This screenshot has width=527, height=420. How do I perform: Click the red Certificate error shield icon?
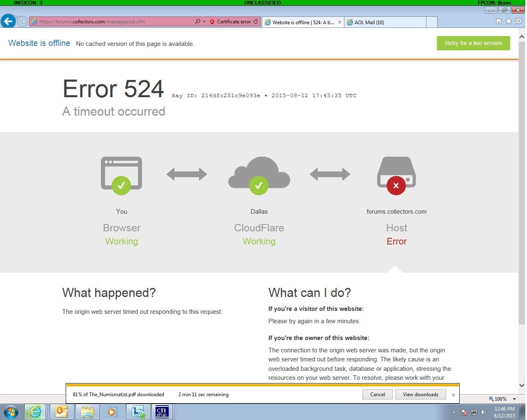click(212, 22)
